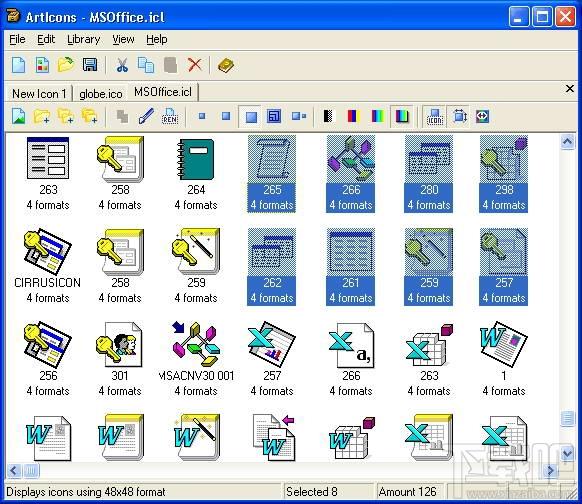Click the Copy icon in main toolbar
This screenshot has height=504, width=582.
(x=146, y=65)
